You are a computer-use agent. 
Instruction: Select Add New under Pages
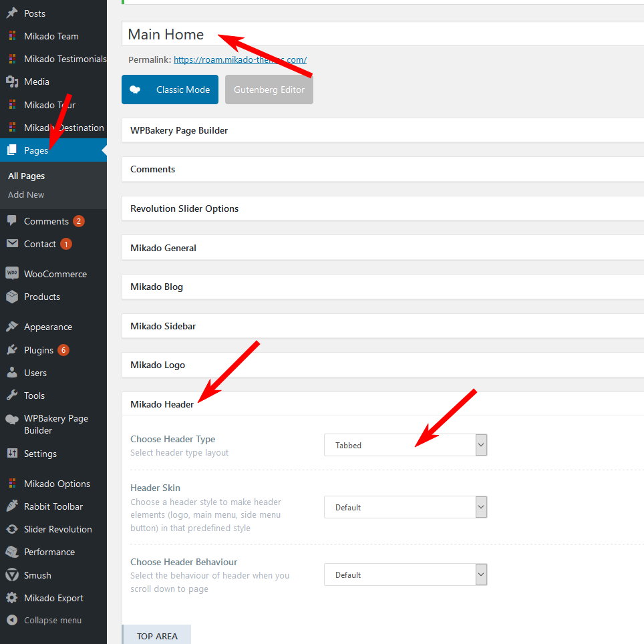tap(26, 194)
